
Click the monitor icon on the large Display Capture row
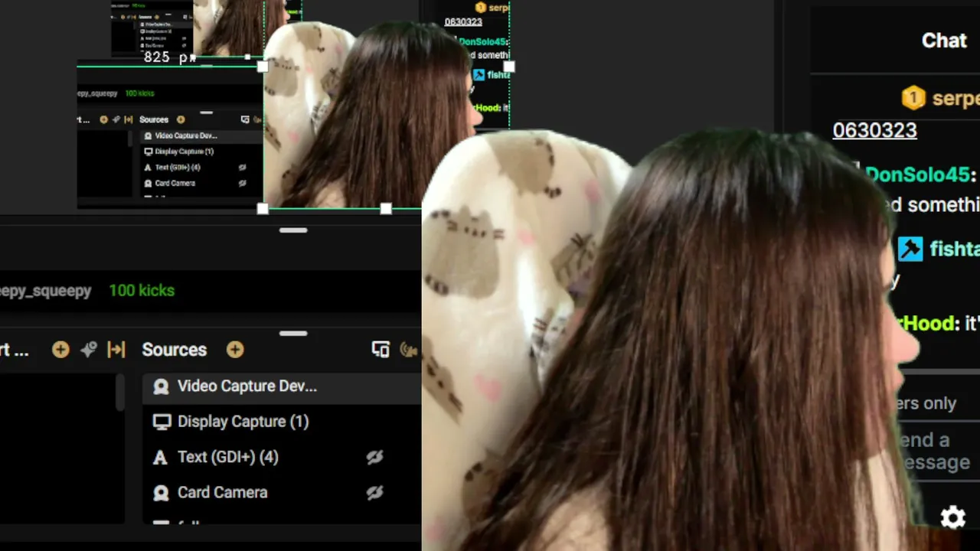pos(161,422)
